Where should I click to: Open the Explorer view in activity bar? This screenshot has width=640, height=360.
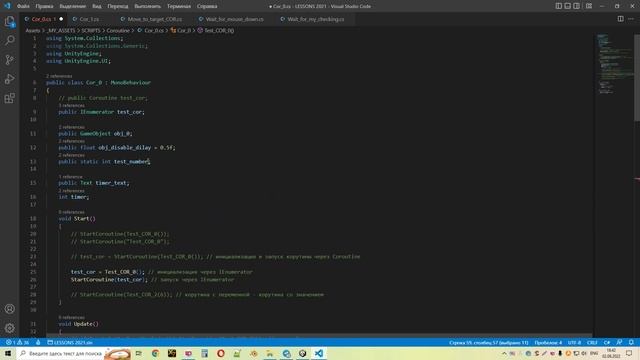click(9, 21)
